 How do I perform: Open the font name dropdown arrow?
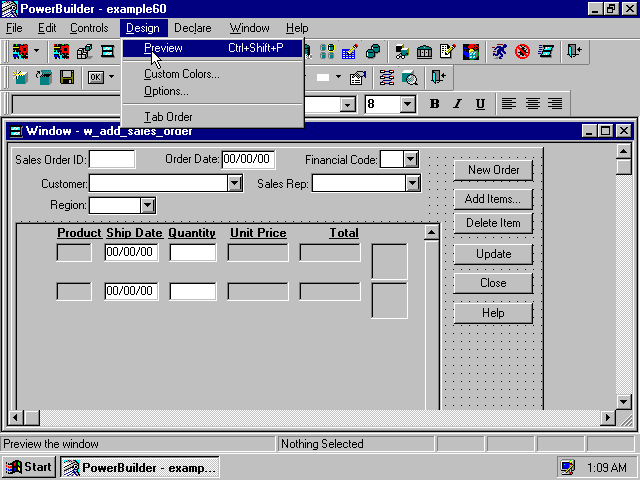coord(347,105)
